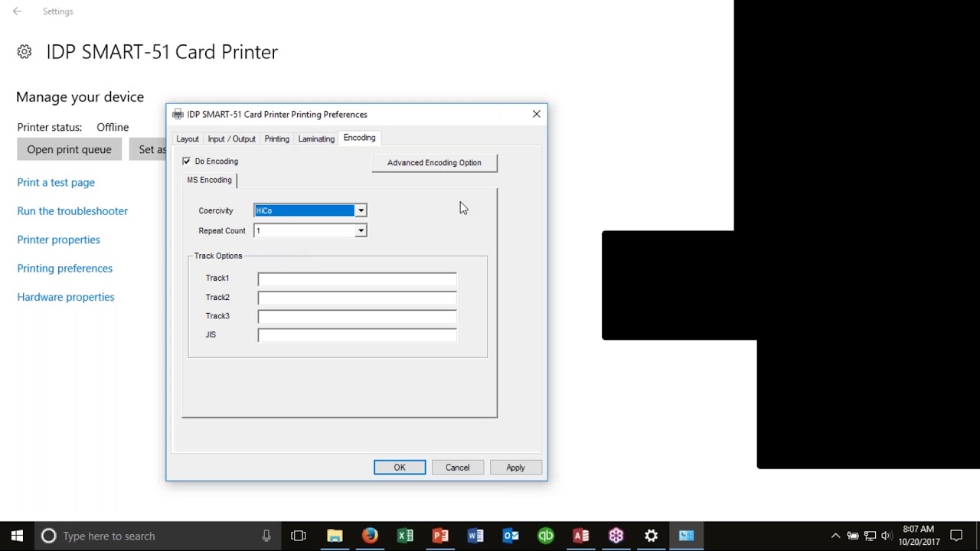Viewport: 980px width, 551px height.
Task: Click the network tray icon
Action: 870,536
